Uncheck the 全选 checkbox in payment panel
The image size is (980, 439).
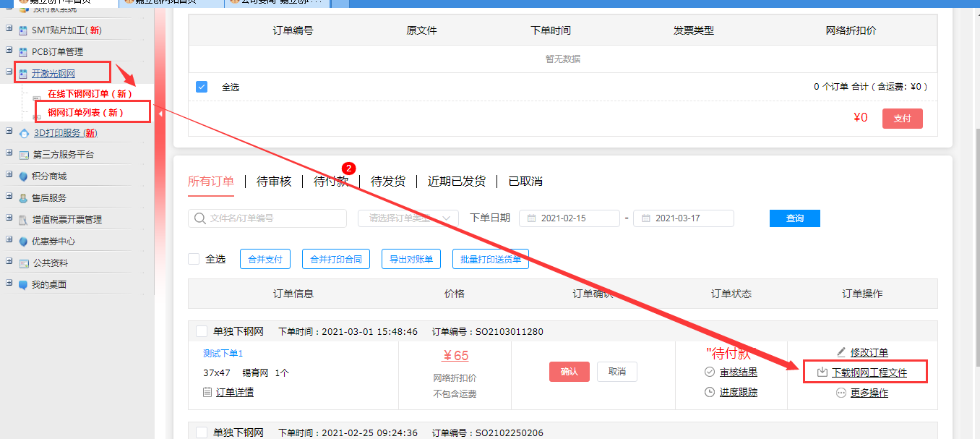pos(202,87)
